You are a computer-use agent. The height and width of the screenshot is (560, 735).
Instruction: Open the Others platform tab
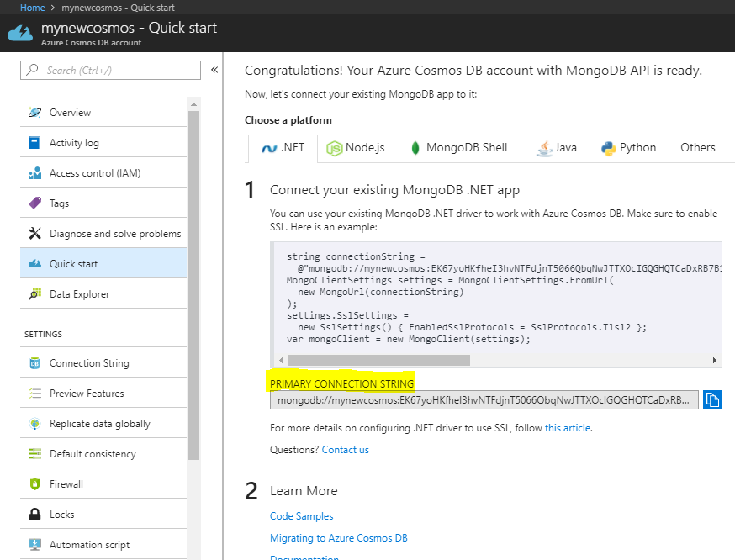[x=697, y=148]
